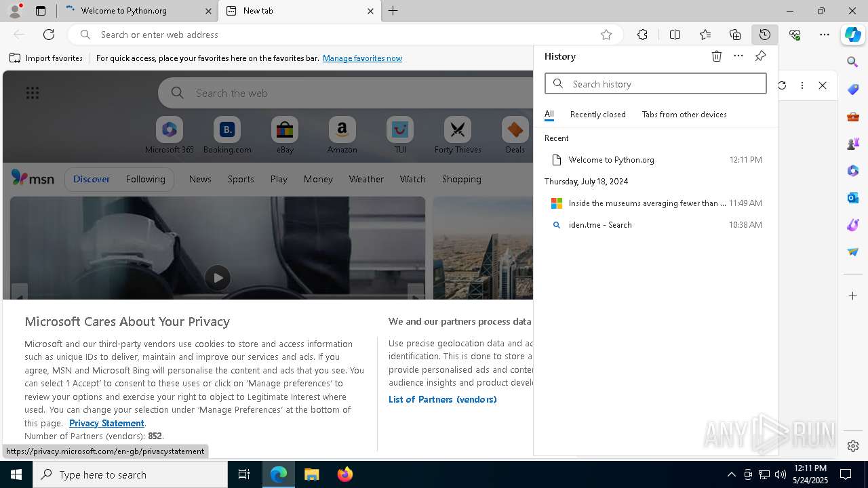Open the MSN apps grid icon

click(x=32, y=93)
